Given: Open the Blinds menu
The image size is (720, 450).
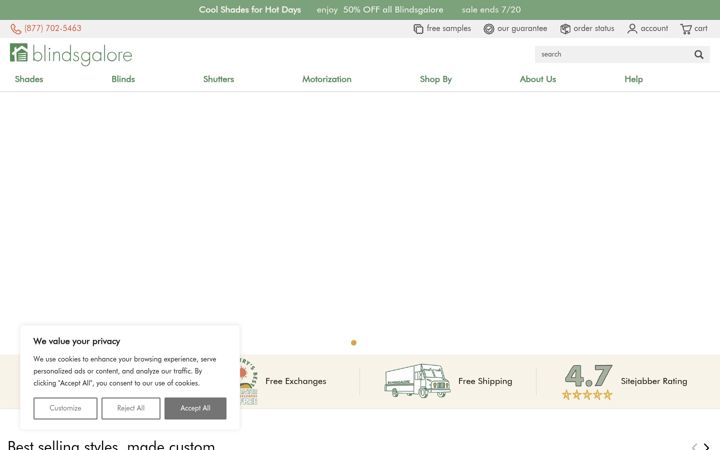Looking at the screenshot, I should (x=123, y=79).
